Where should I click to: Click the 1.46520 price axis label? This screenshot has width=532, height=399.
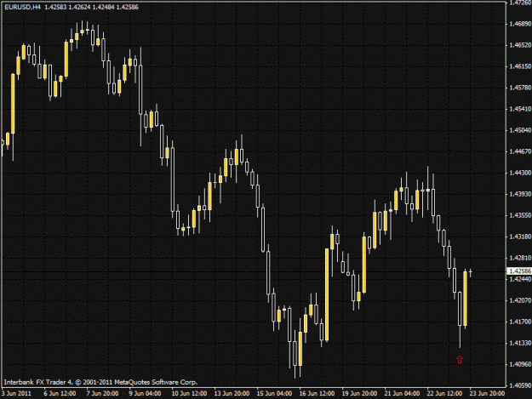click(x=520, y=45)
